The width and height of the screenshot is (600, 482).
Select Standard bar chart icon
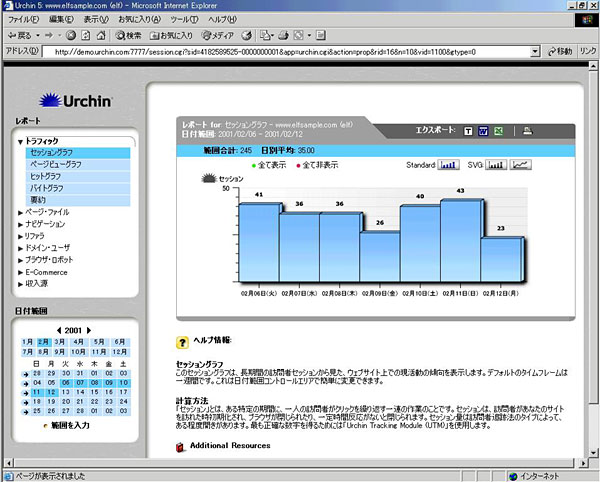coord(449,165)
